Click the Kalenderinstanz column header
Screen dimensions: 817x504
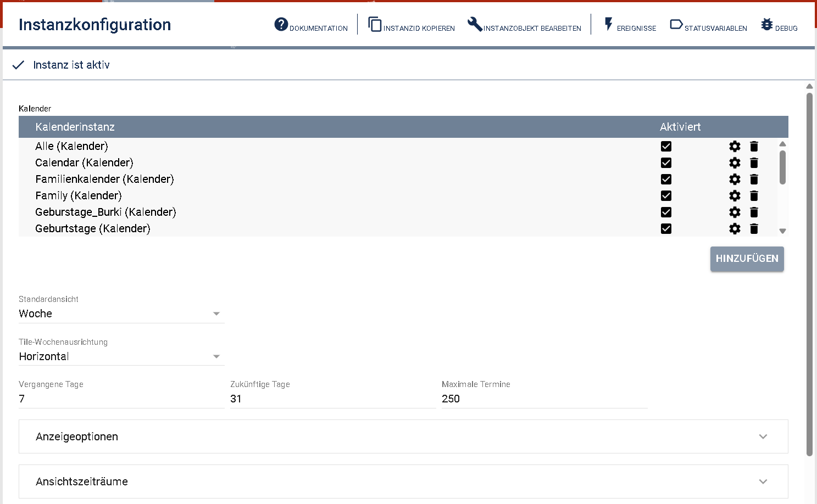click(x=75, y=127)
